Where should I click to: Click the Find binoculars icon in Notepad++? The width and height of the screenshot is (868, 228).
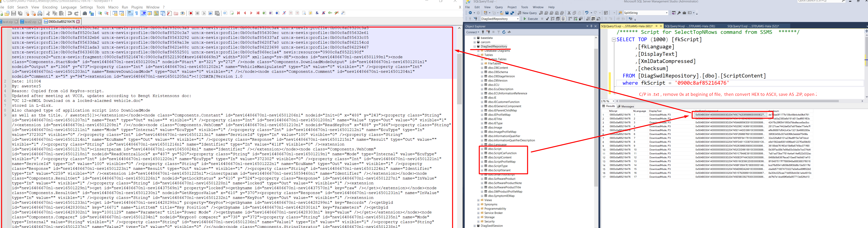84,14
